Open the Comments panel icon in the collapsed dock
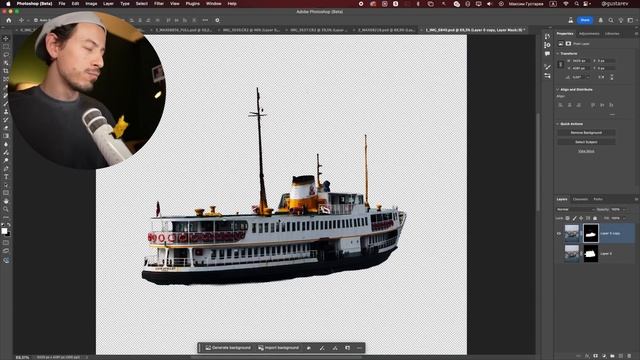The width and height of the screenshot is (640, 360). click(x=547, y=53)
